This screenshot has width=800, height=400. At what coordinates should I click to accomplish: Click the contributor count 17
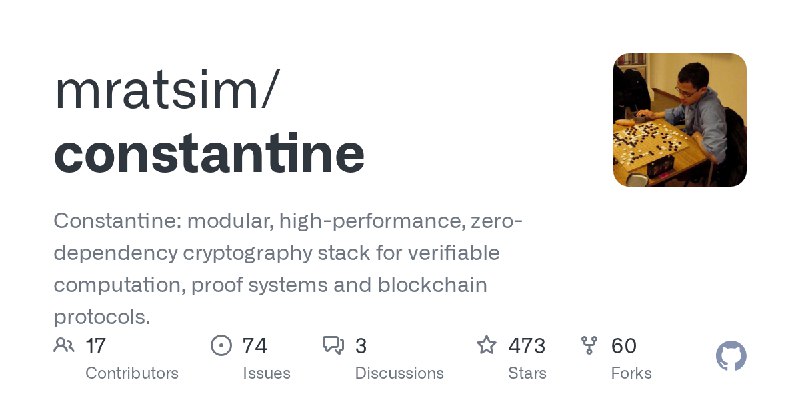pos(96,346)
